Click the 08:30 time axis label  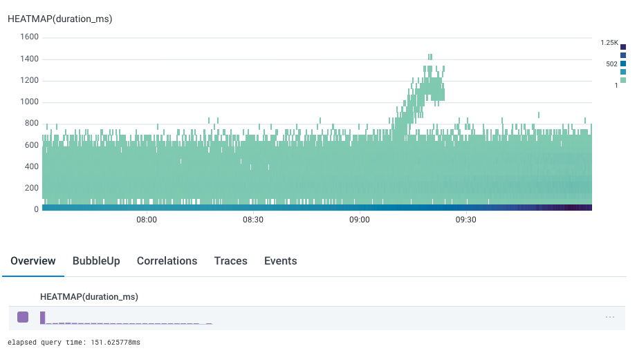pos(253,220)
